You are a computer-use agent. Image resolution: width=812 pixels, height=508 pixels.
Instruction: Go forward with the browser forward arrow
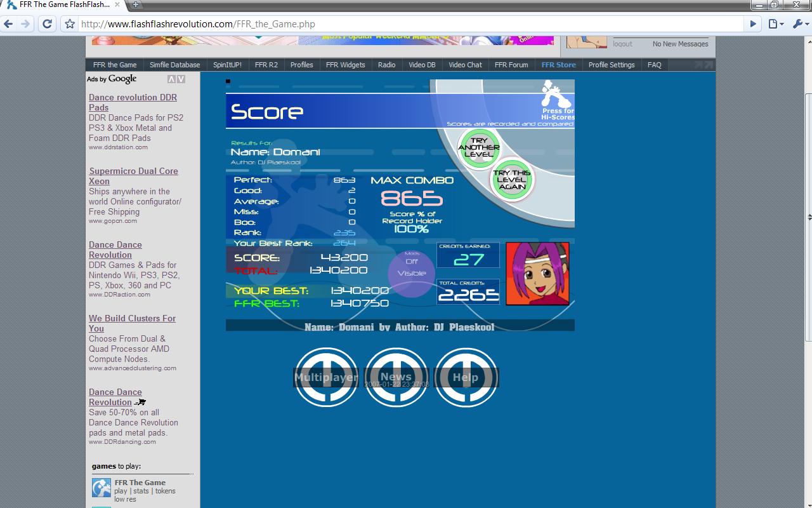25,24
